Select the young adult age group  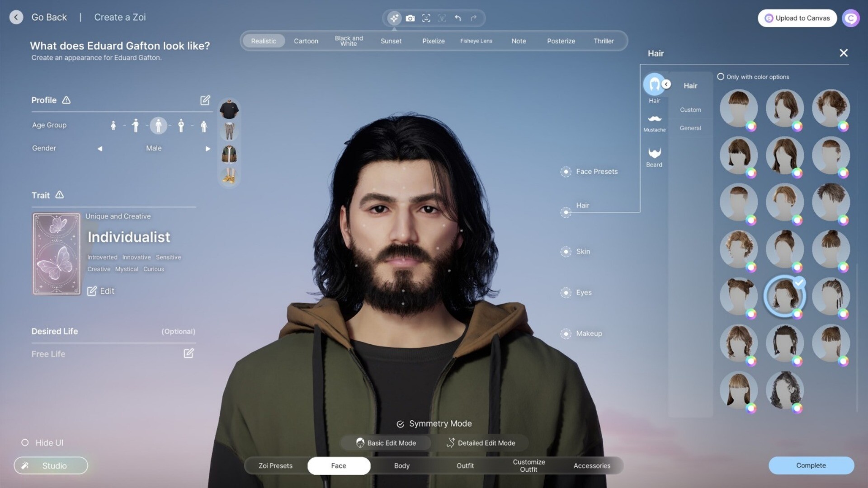tap(158, 125)
